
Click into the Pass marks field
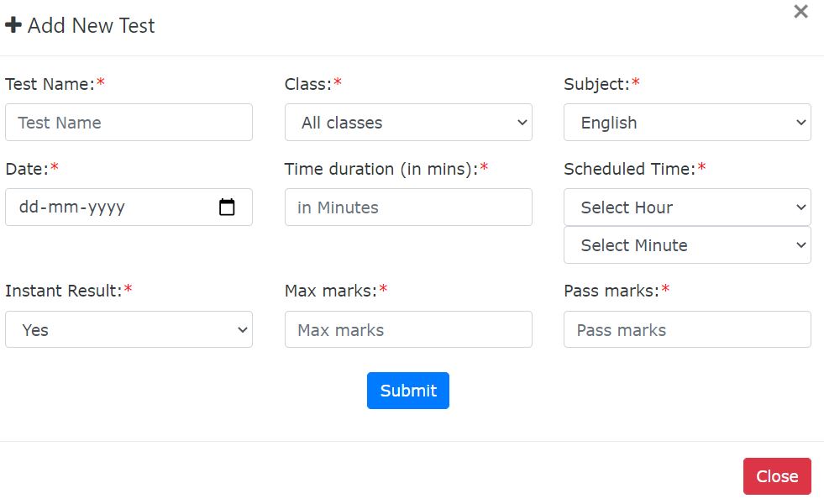click(687, 330)
